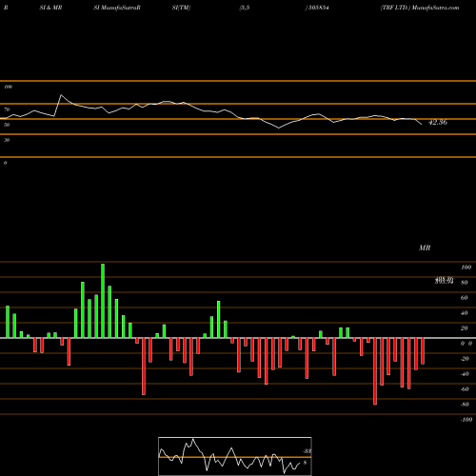Click the -60 label on MR axis

[465, 389]
